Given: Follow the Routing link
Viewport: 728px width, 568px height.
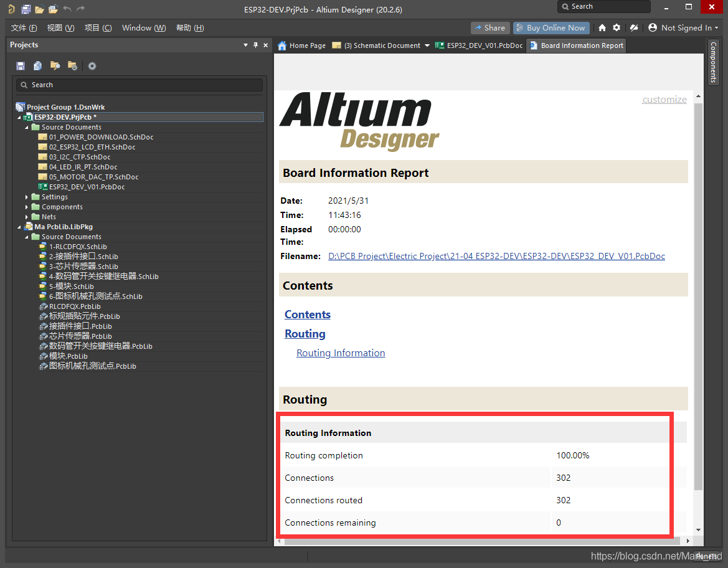Looking at the screenshot, I should click(305, 334).
